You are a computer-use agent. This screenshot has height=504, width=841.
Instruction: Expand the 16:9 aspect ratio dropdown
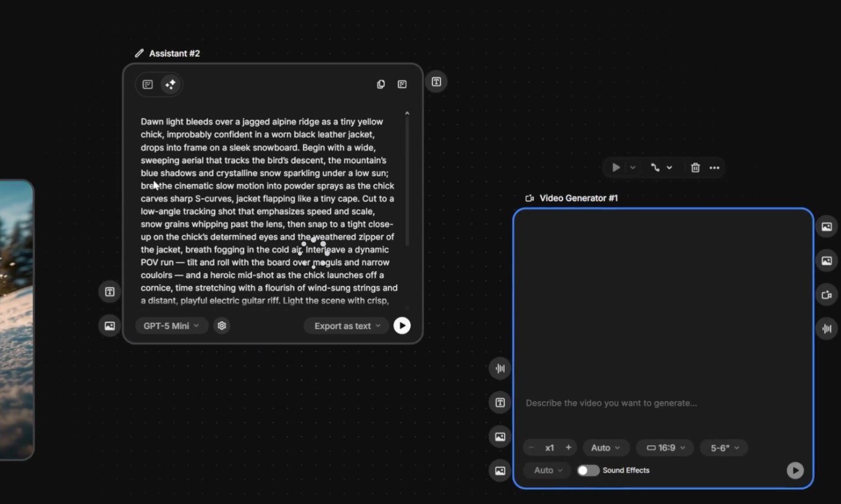(665, 448)
